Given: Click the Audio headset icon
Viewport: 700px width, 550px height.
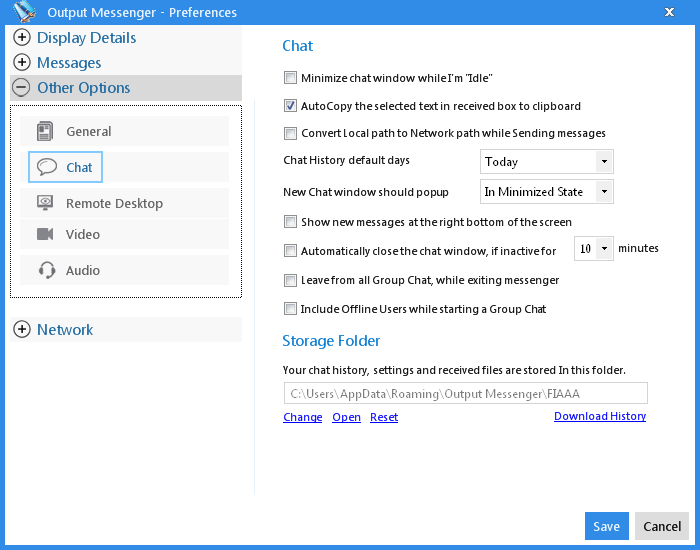Looking at the screenshot, I should tap(46, 270).
